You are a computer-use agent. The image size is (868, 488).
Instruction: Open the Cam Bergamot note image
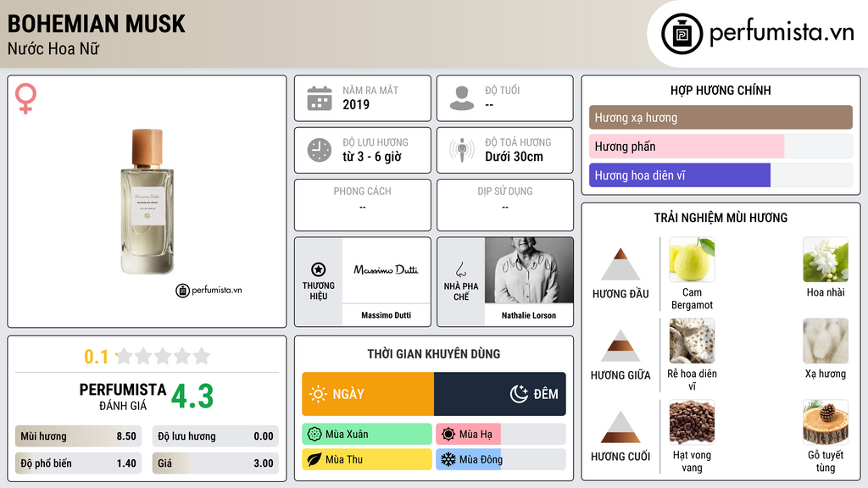pyautogui.click(x=692, y=259)
